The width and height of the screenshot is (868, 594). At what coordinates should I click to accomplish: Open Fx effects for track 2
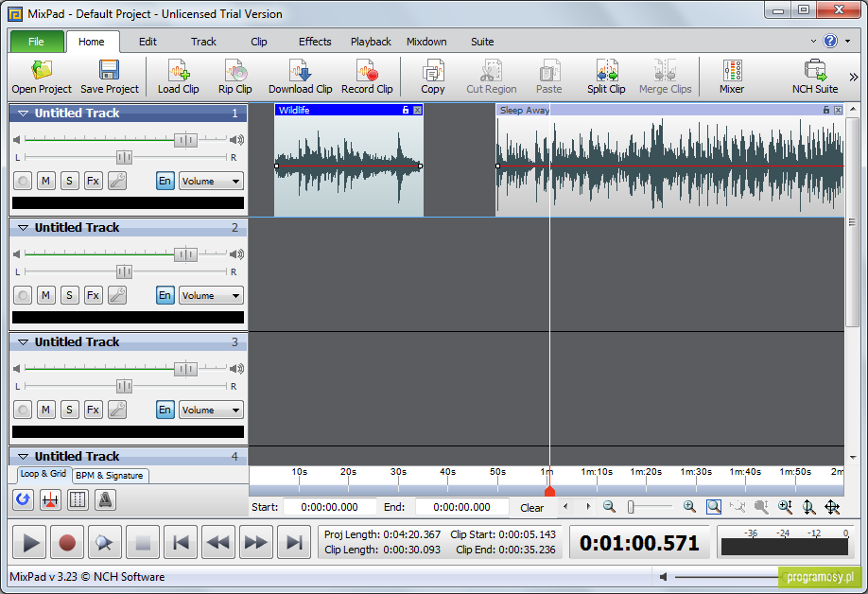click(x=93, y=295)
